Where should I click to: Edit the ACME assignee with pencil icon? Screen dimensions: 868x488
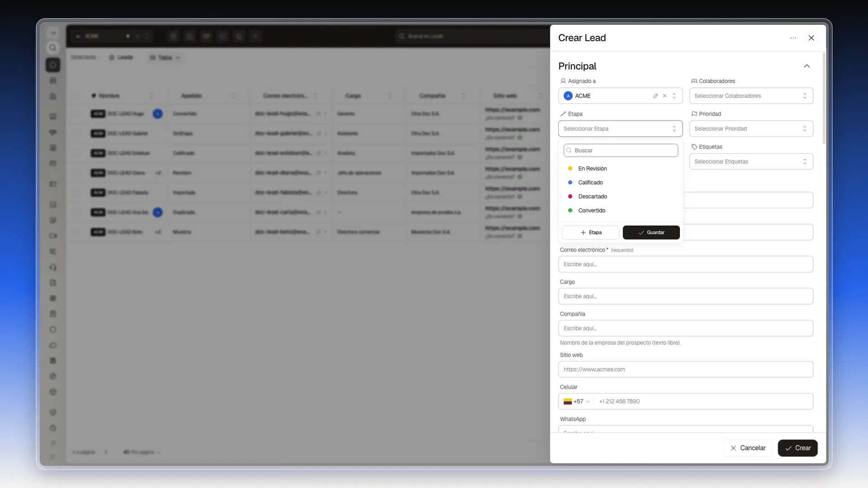pyautogui.click(x=656, y=96)
